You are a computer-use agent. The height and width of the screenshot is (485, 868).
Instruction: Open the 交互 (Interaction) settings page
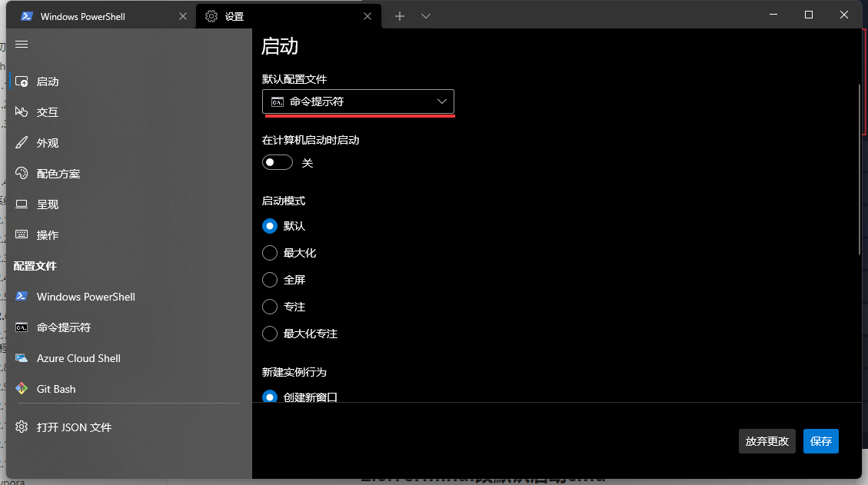(46, 111)
